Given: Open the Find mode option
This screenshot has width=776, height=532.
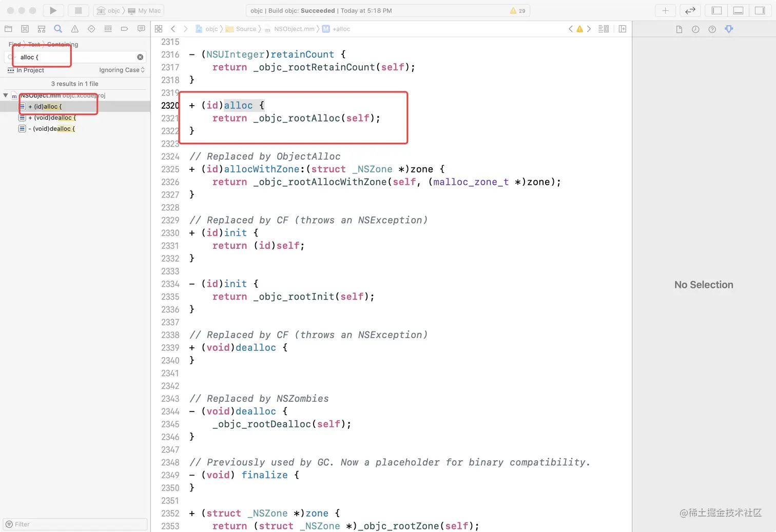Looking at the screenshot, I should (x=14, y=45).
